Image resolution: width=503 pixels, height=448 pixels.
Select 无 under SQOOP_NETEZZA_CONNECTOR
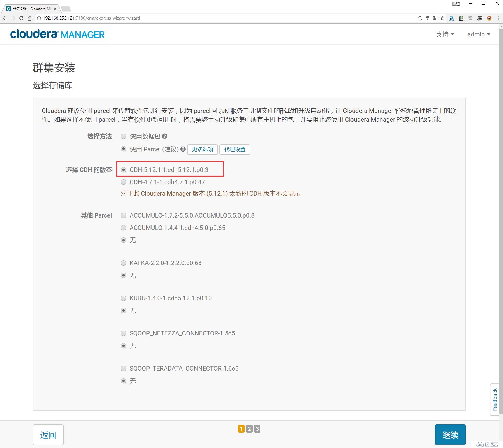(123, 346)
